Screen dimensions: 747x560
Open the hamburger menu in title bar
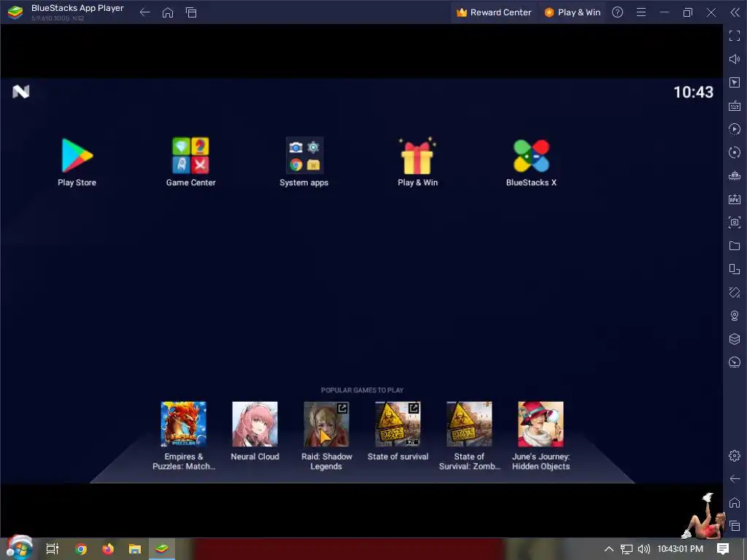[641, 12]
